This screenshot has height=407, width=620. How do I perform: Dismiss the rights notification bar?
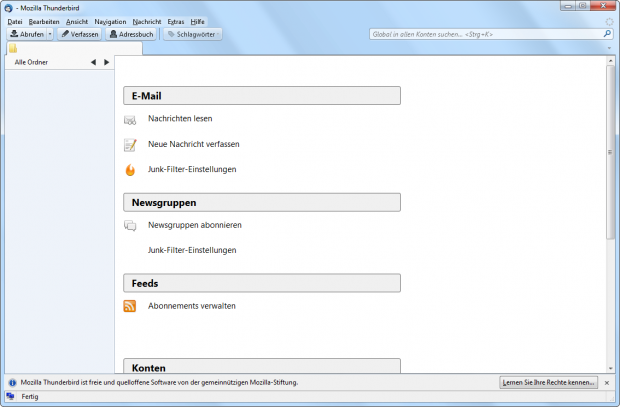tap(607, 383)
